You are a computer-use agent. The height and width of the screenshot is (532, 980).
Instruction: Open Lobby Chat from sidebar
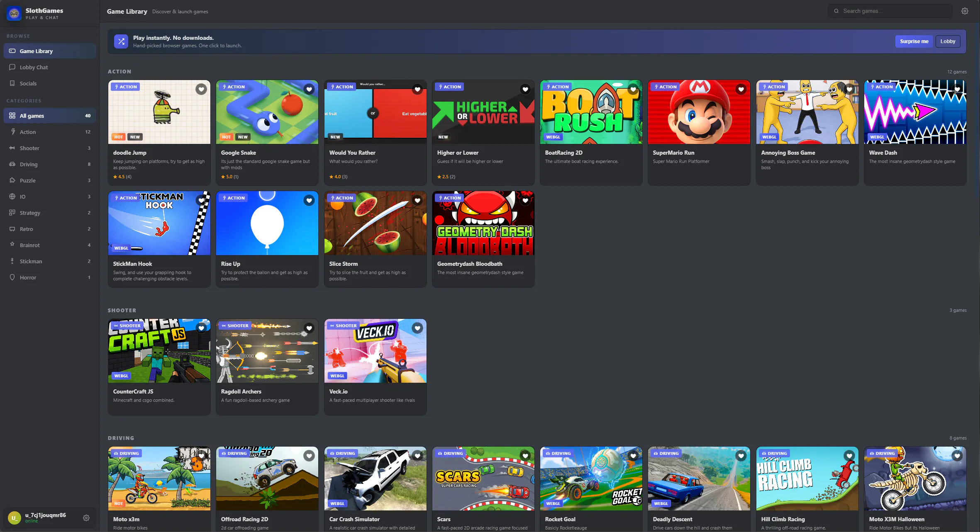click(50, 67)
